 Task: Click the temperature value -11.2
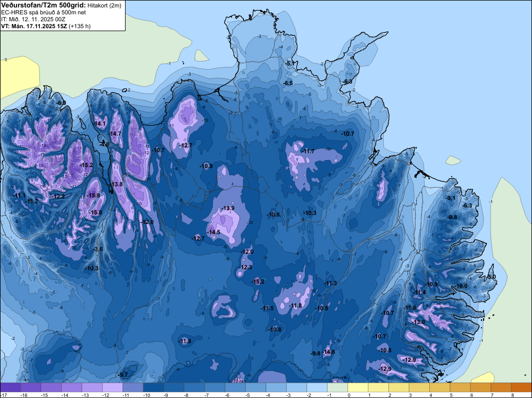click(x=32, y=201)
